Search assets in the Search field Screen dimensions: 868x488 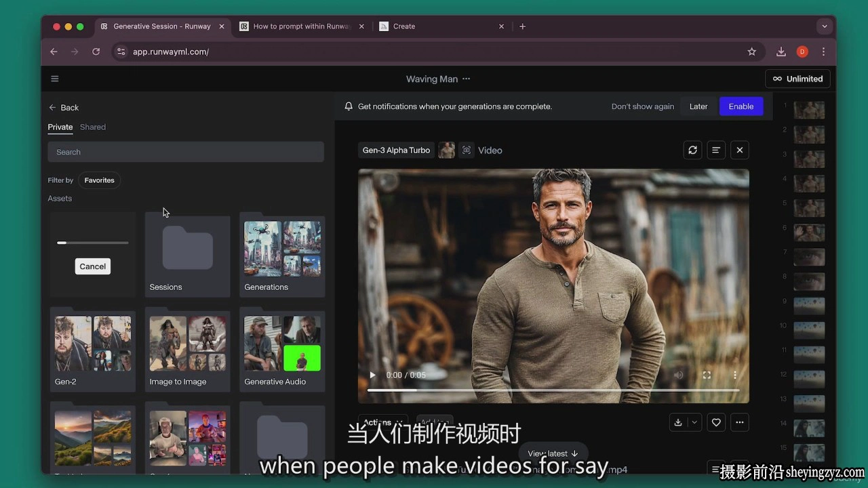186,152
